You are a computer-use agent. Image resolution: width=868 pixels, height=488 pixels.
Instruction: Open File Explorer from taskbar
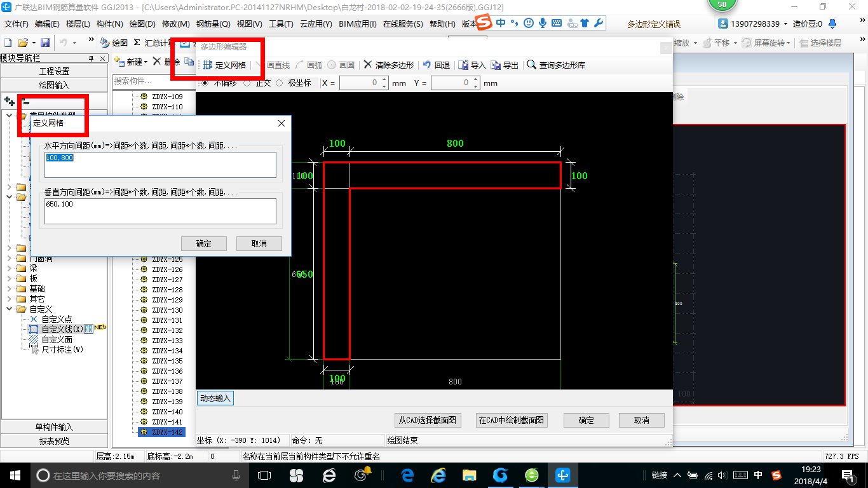(x=470, y=475)
